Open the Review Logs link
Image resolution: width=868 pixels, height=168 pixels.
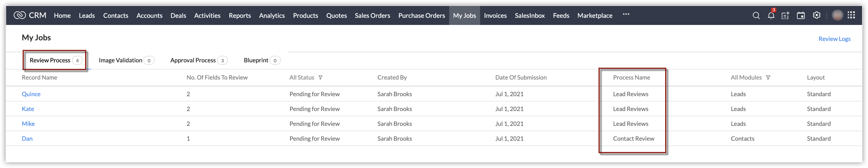point(834,39)
